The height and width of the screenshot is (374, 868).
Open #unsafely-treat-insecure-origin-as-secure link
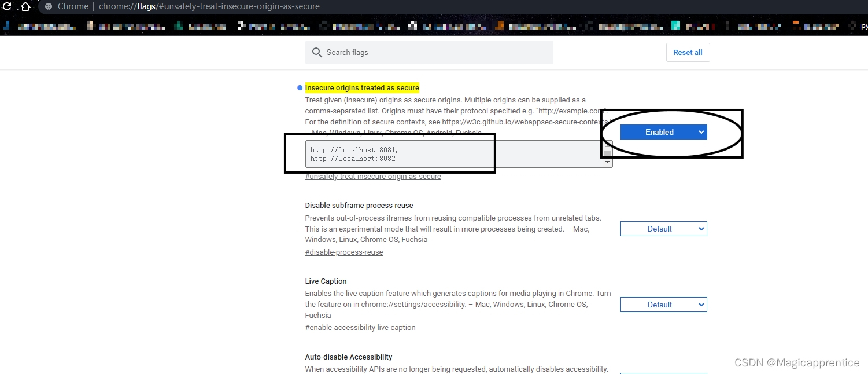pos(373,177)
